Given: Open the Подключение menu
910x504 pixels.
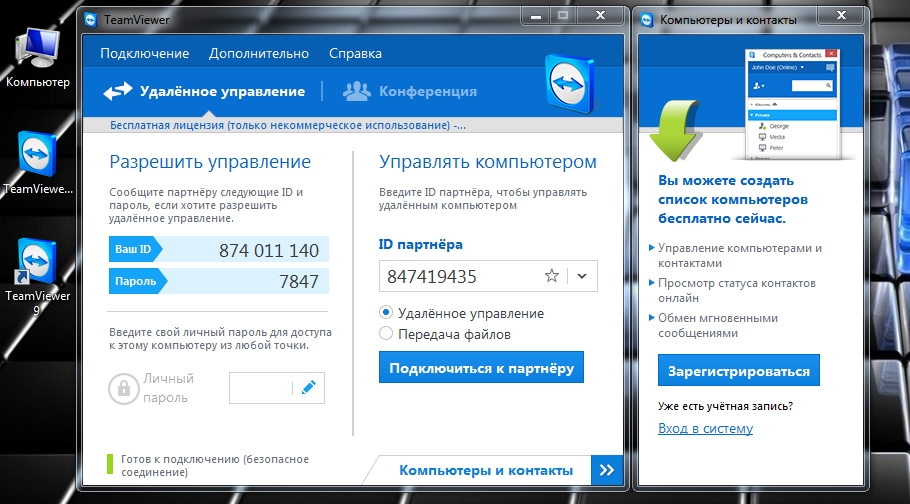Looking at the screenshot, I should pos(145,53).
